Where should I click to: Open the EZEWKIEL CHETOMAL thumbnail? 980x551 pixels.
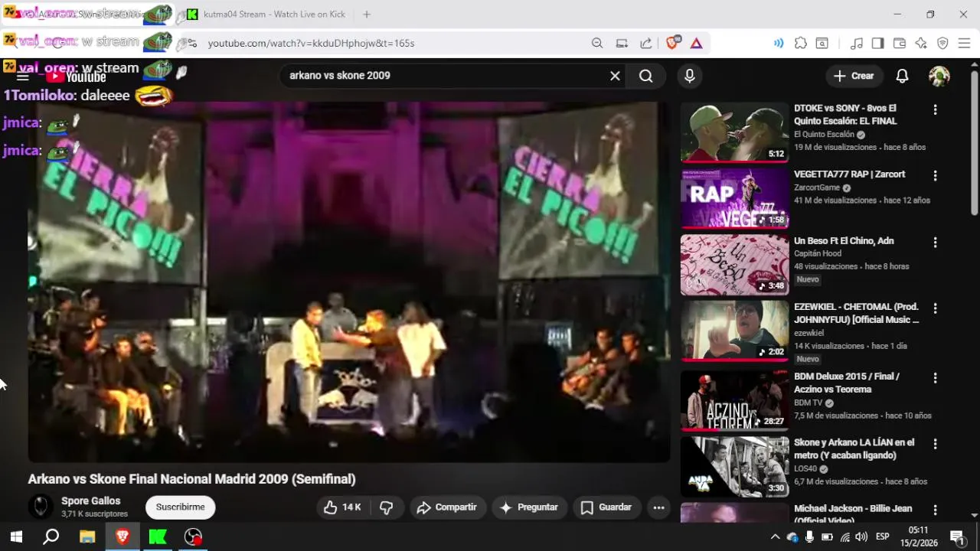tap(734, 331)
